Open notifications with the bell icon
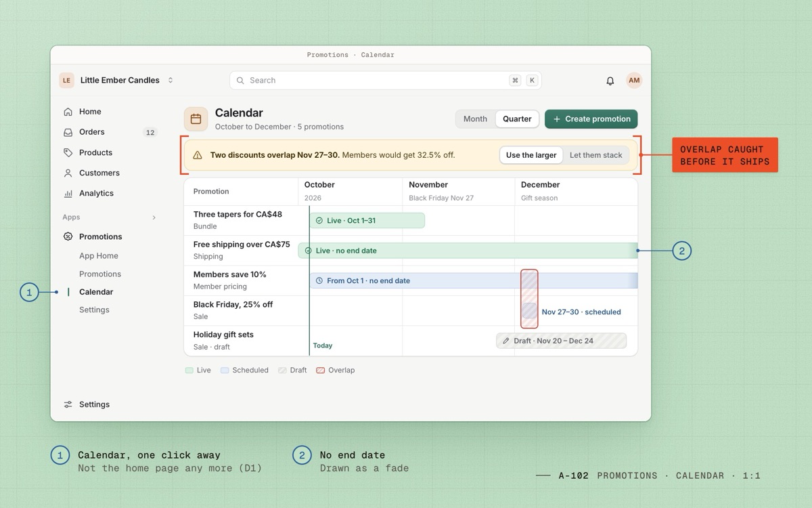 click(x=610, y=81)
